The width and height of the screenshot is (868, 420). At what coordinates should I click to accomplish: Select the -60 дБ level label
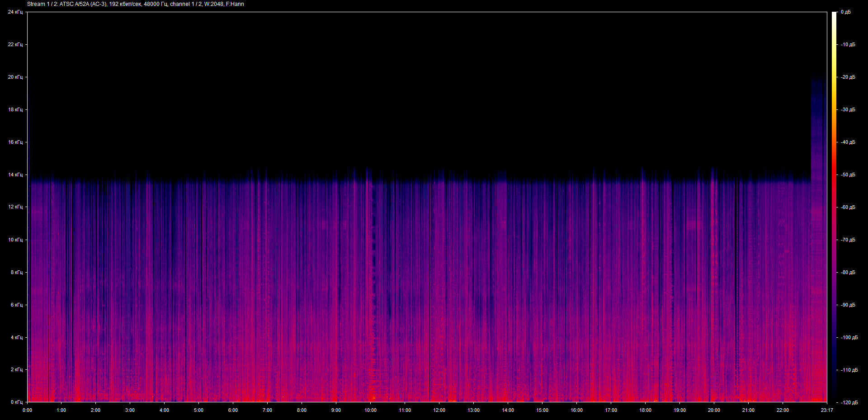pos(848,208)
